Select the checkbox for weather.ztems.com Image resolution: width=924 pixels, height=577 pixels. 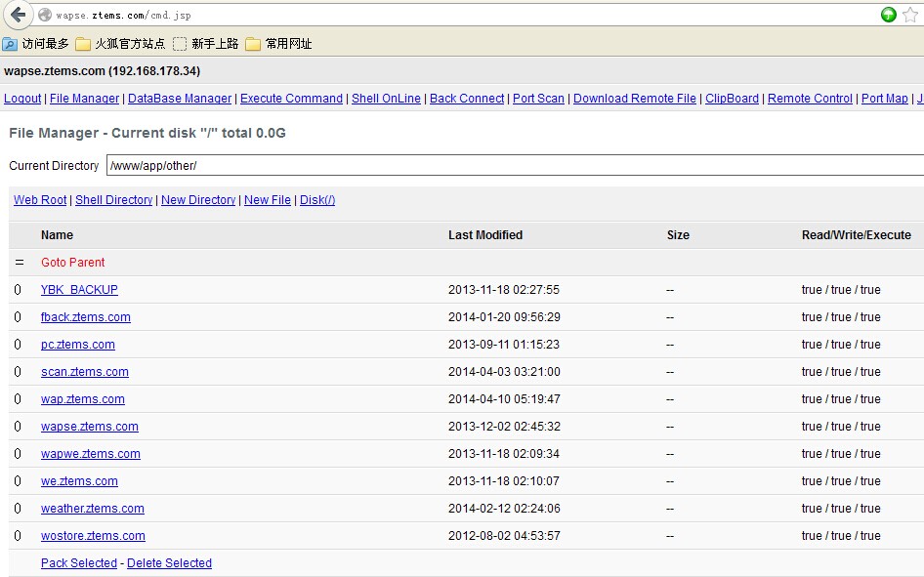(18, 509)
